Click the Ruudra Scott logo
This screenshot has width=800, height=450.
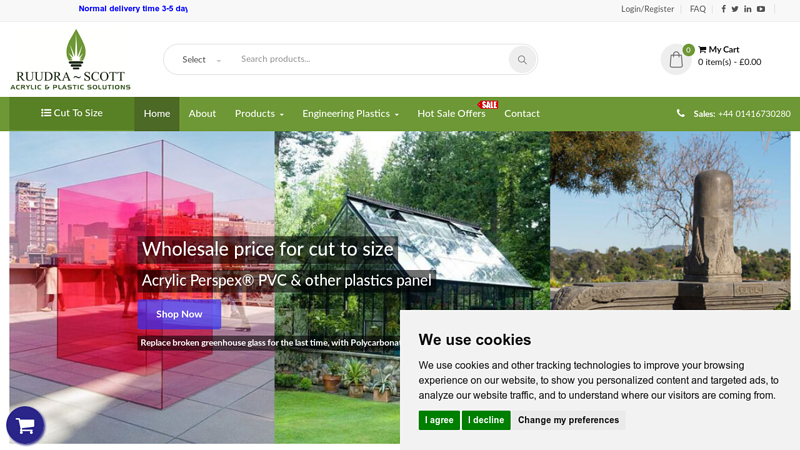coord(71,60)
